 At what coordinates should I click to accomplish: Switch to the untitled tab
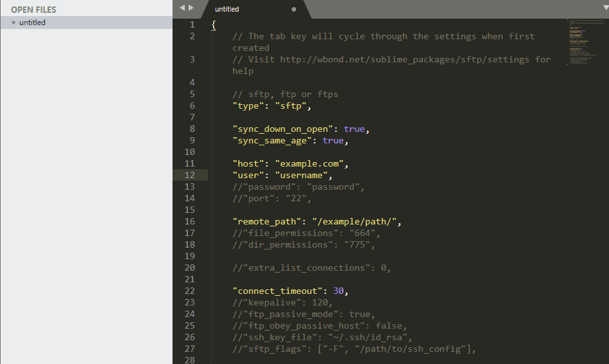(227, 10)
